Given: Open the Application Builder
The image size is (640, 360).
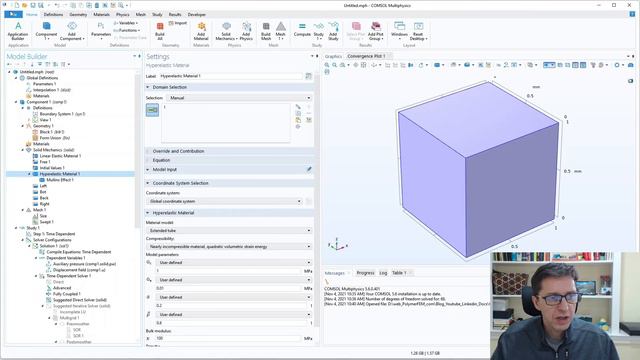Looking at the screenshot, I should click(x=18, y=31).
